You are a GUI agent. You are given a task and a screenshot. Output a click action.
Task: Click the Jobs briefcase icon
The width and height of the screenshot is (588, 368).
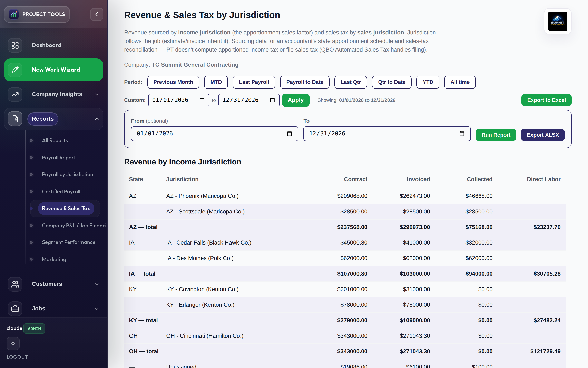15,309
